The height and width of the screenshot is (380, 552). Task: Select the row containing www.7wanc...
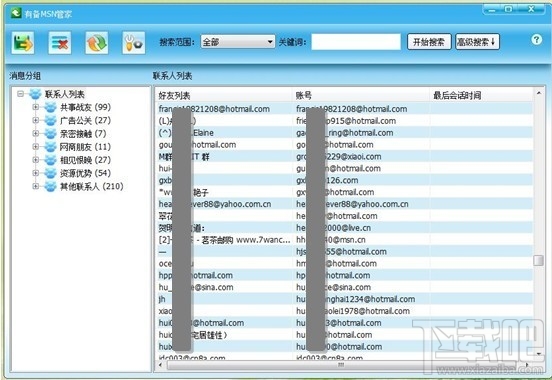344,240
